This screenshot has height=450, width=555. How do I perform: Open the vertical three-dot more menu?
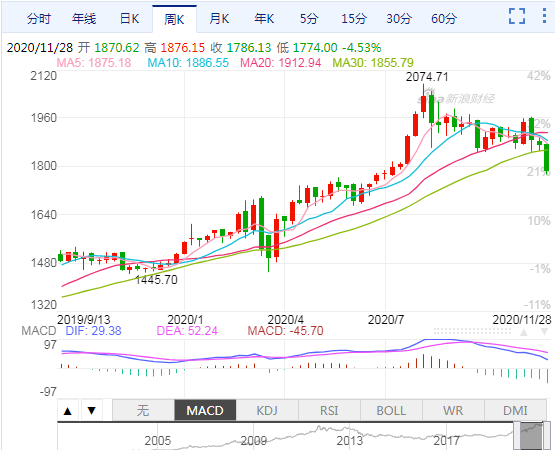(544, 16)
